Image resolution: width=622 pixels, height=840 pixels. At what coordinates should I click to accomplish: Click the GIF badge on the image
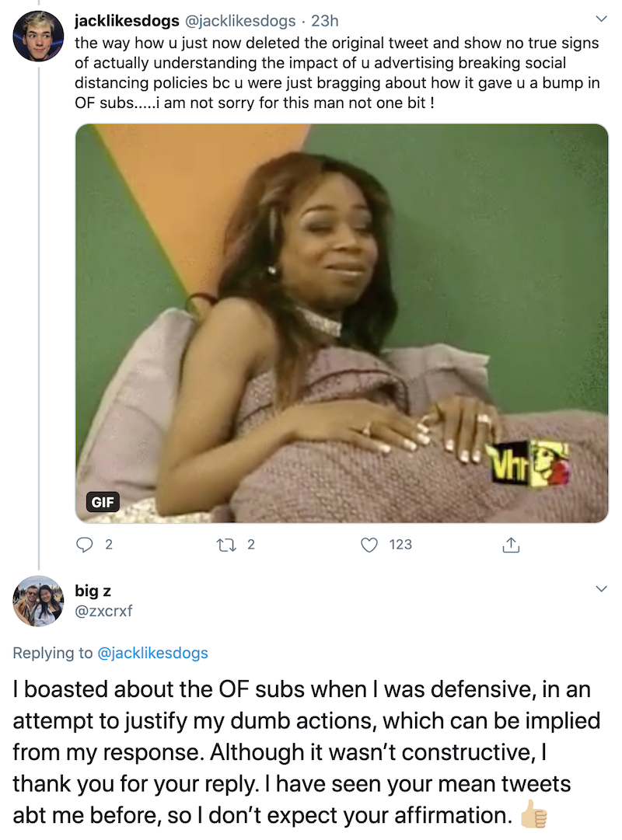coord(103,502)
